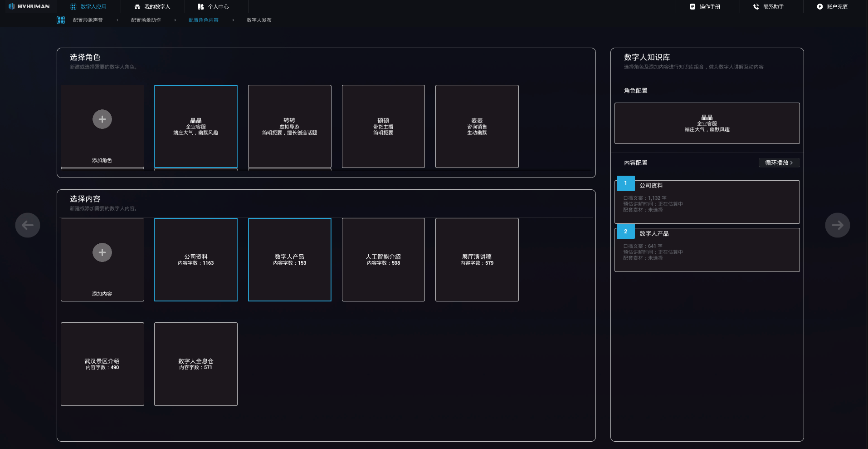The height and width of the screenshot is (449, 868).
Task: Click the HVHUMAN logo
Action: [29, 6]
